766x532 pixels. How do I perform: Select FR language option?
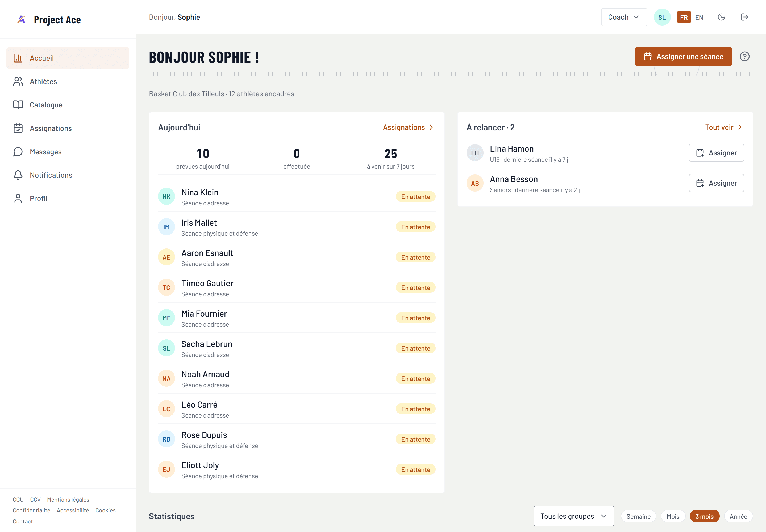684,17
